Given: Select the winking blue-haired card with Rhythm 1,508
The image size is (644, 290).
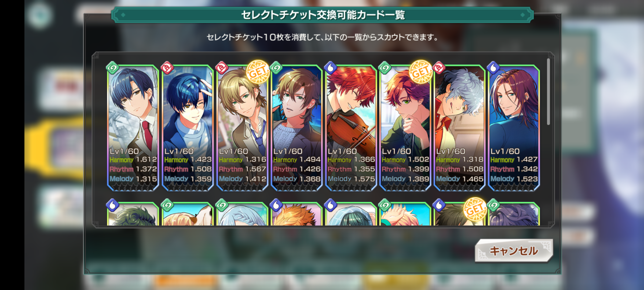Looking at the screenshot, I should [188, 128].
